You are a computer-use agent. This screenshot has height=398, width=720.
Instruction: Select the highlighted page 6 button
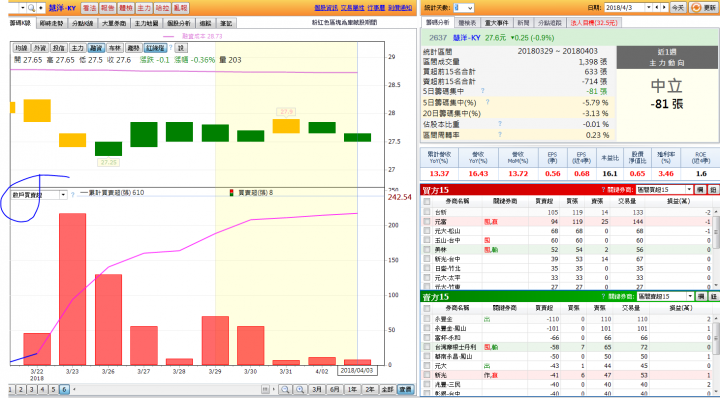point(64,389)
